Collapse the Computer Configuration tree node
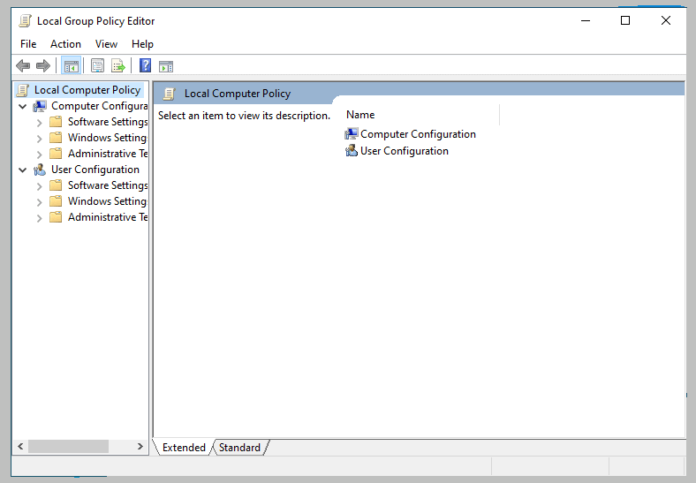Screen dimensions: 696x483 (x=23, y=106)
